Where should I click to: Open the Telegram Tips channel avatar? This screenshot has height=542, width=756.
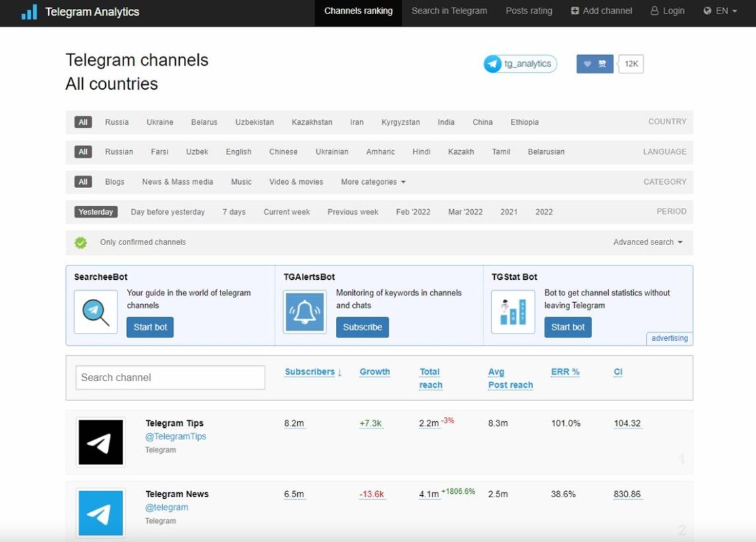click(100, 442)
